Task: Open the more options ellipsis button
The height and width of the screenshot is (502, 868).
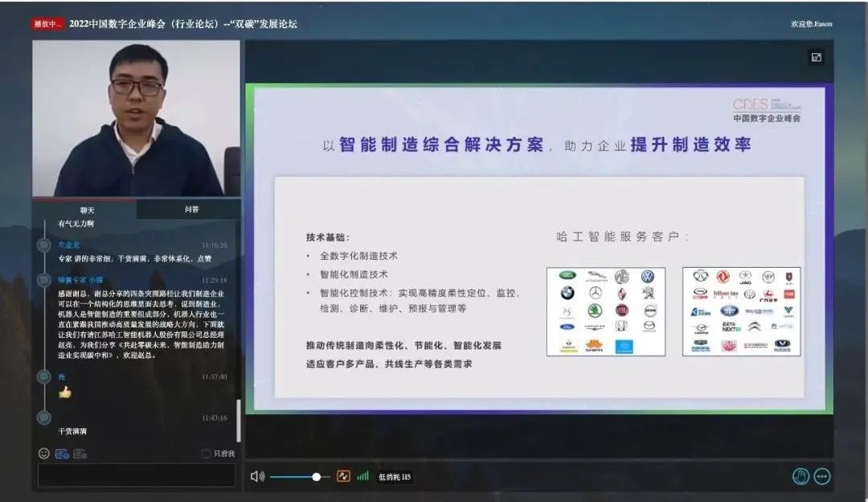Action: click(822, 476)
